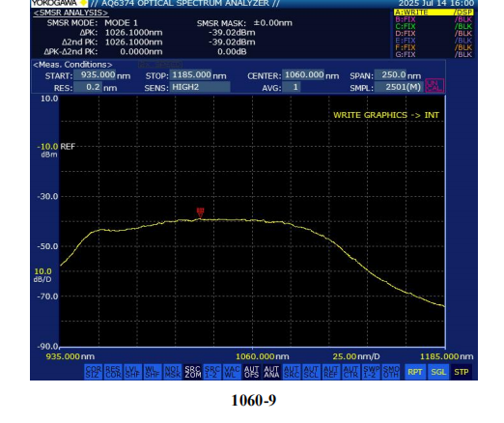Viewport: 504px width, 423px height.
Task: Click the UNCAL warning indicator
Action: [x=434, y=86]
